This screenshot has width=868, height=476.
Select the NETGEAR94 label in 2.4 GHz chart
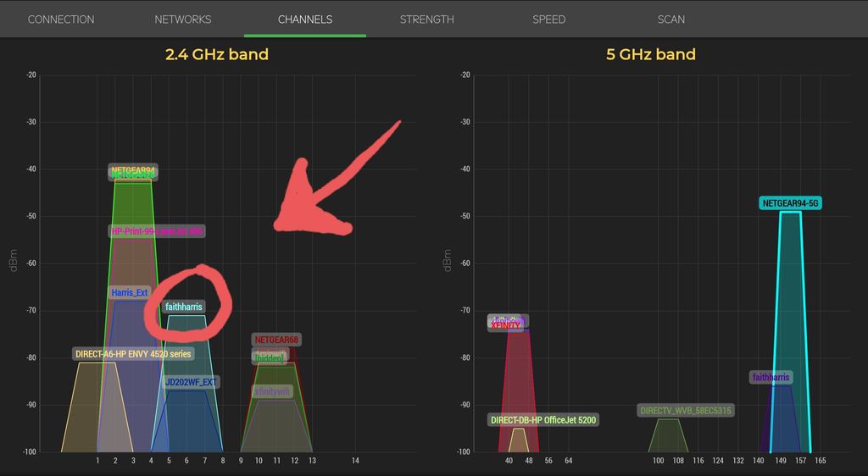pyautogui.click(x=133, y=170)
